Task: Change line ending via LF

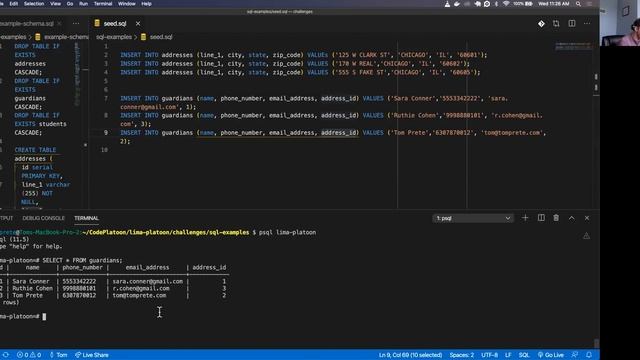Action: (x=508, y=355)
